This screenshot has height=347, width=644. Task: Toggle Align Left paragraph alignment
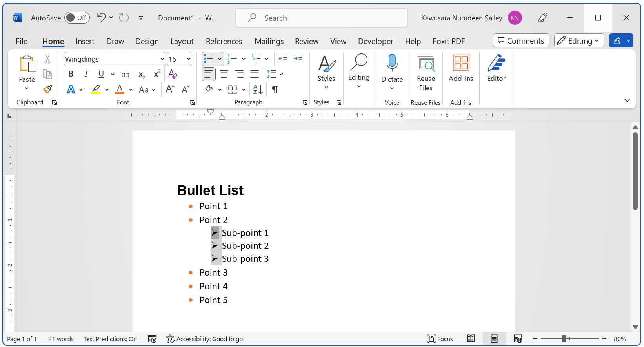(x=209, y=74)
